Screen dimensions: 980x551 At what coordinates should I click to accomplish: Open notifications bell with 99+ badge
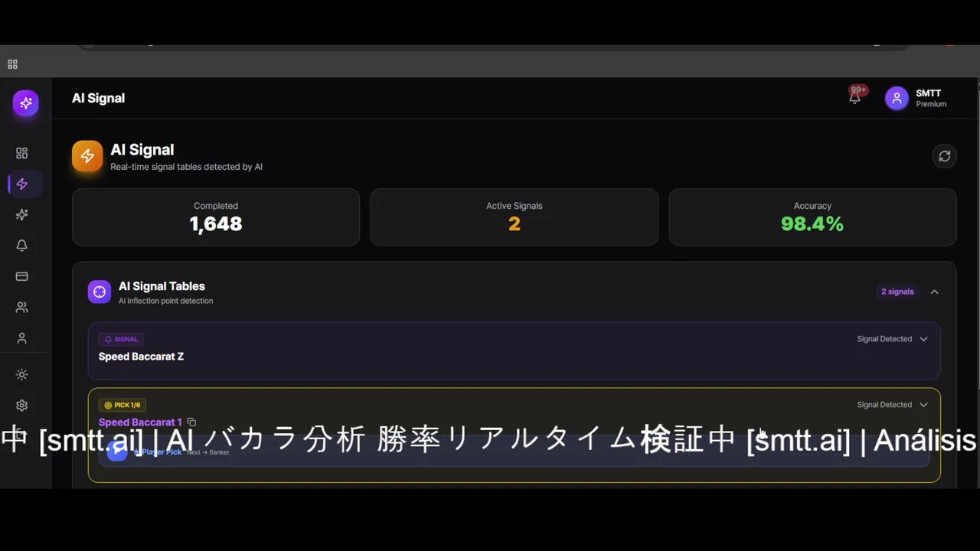click(855, 97)
